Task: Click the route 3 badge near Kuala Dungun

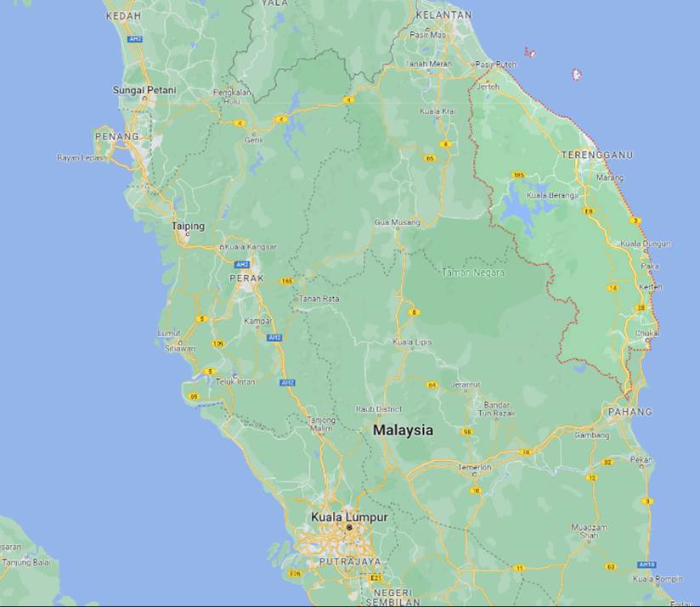Action: (x=635, y=221)
